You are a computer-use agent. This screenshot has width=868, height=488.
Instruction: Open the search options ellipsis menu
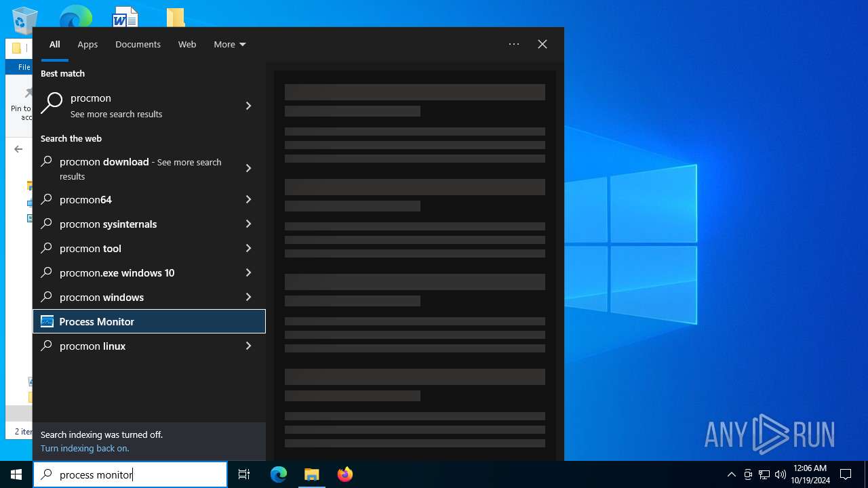[514, 44]
